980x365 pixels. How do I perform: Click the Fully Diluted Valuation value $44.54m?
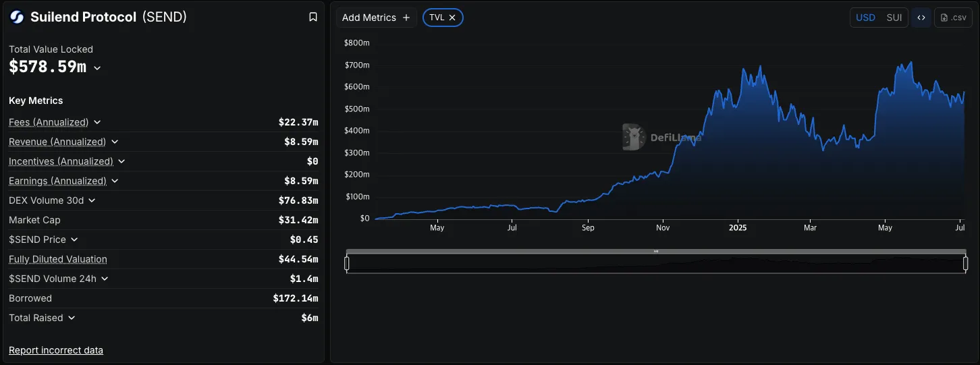coord(298,259)
